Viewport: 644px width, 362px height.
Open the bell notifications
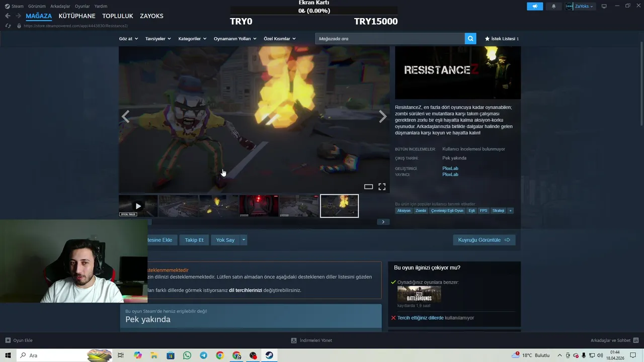(554, 7)
